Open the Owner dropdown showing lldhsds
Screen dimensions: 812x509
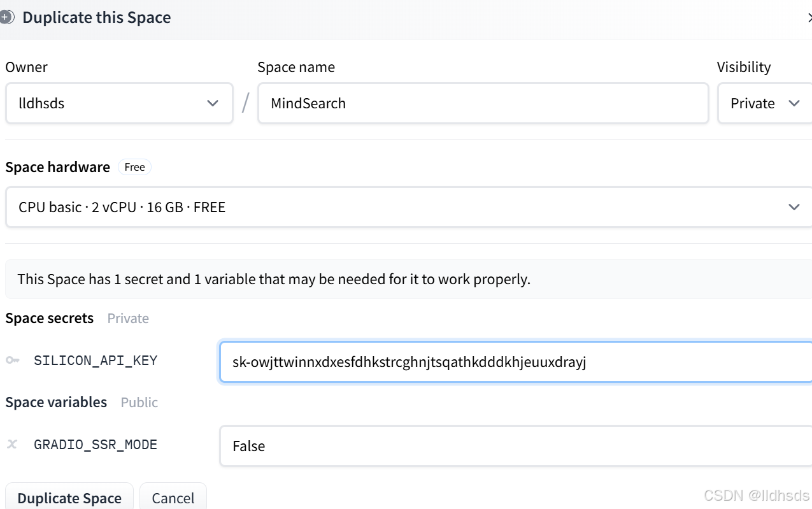click(119, 103)
